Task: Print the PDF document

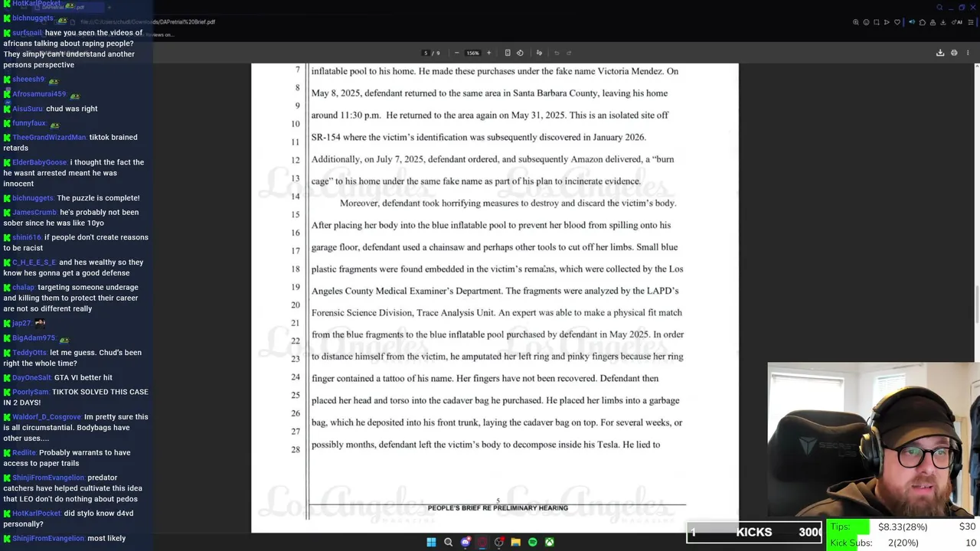Action: pyautogui.click(x=954, y=53)
